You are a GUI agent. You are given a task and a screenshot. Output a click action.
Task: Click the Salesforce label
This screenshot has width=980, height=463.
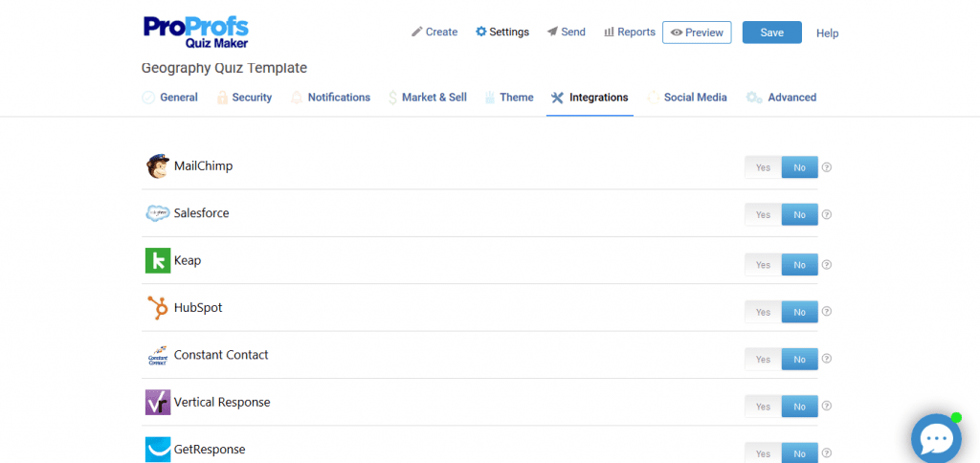[x=201, y=213]
